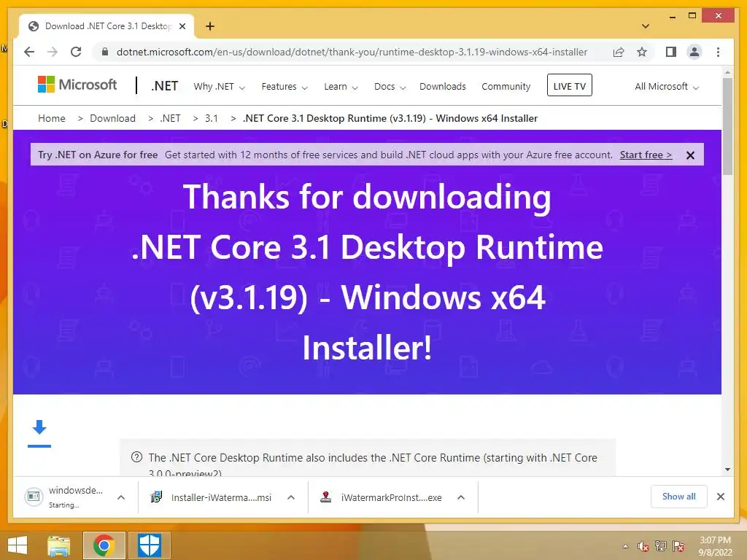
Task: Click the LIVE TV button
Action: (x=569, y=85)
